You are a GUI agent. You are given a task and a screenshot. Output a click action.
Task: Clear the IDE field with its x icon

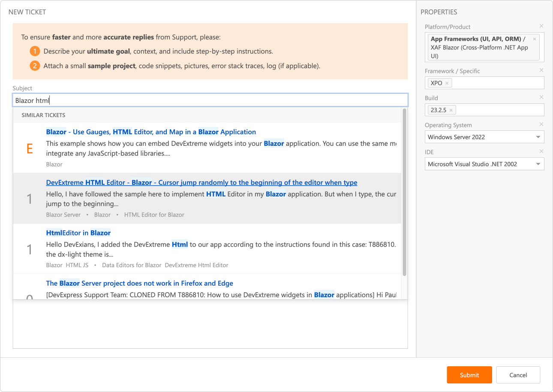tap(541, 151)
